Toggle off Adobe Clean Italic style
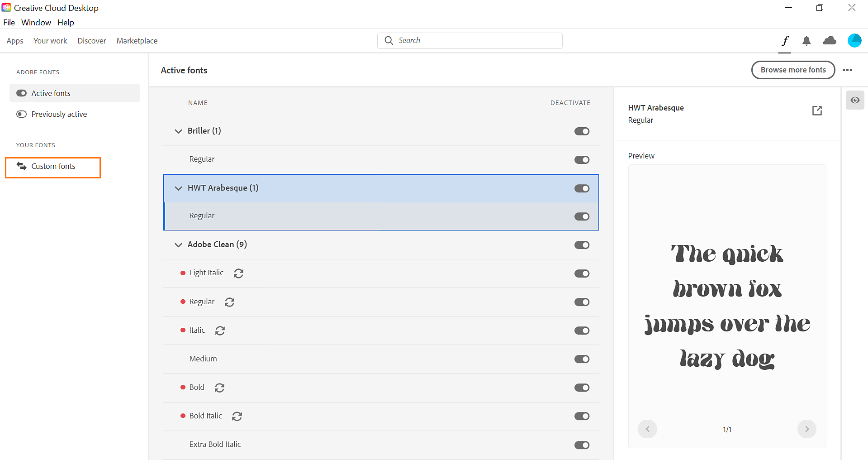This screenshot has height=460, width=868. 582,331
